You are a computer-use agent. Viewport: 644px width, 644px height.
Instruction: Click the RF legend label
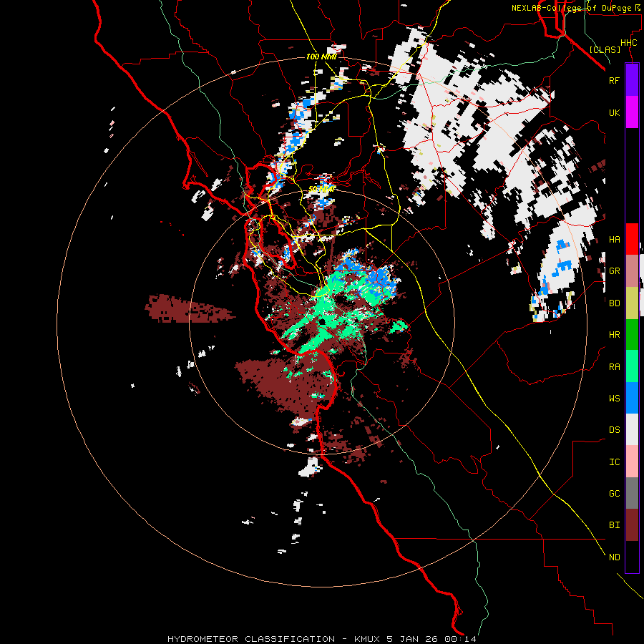click(614, 80)
